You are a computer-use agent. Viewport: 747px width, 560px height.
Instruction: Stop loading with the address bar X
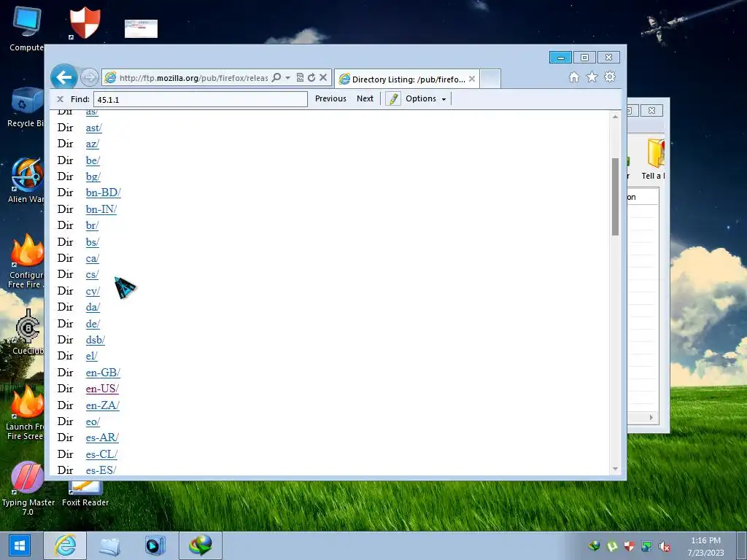[x=323, y=77]
